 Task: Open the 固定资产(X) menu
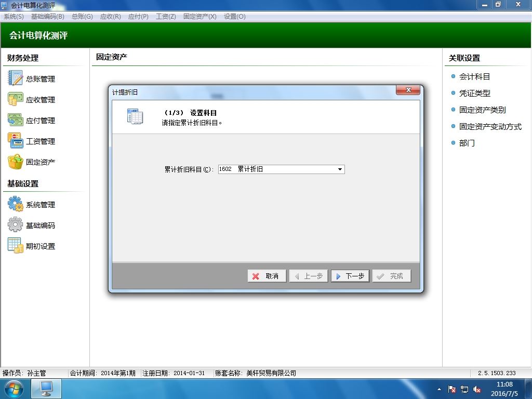[x=200, y=16]
